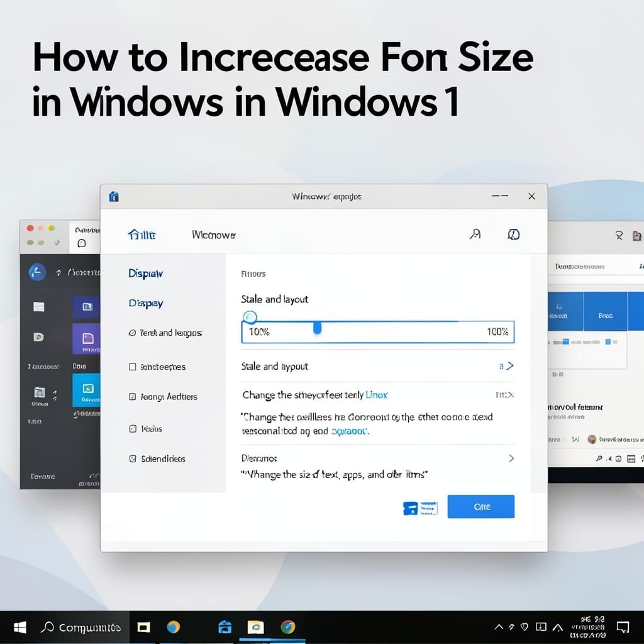Click the search icon in Settings header
The image size is (644, 644).
475,234
